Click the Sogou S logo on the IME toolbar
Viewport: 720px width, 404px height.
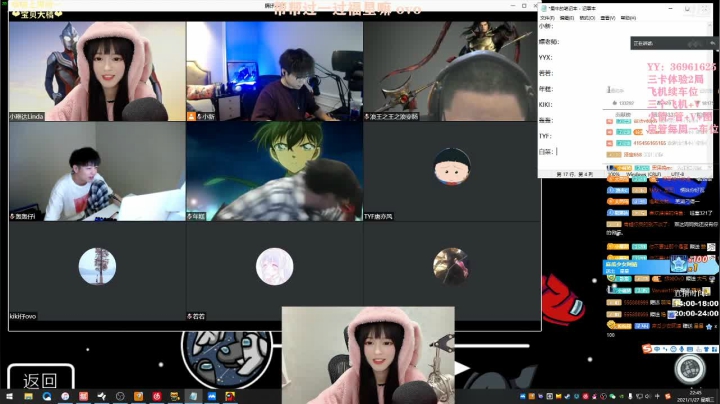647,349
